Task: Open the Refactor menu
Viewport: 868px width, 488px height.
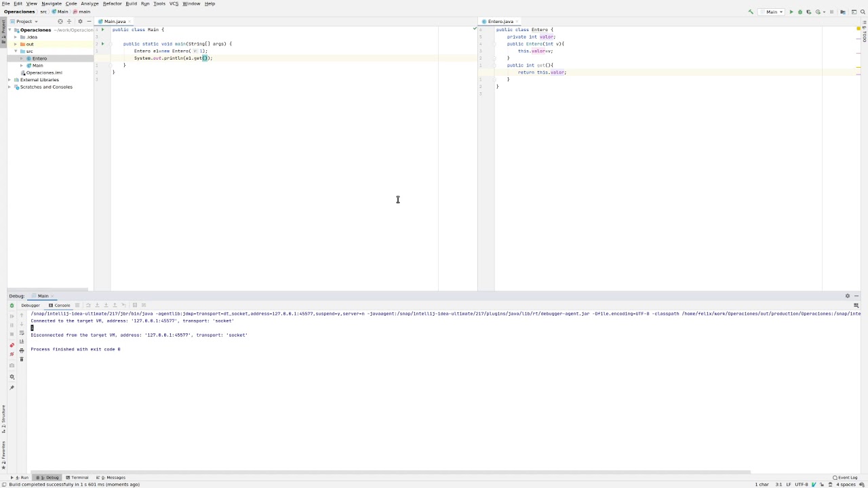Action: (112, 3)
